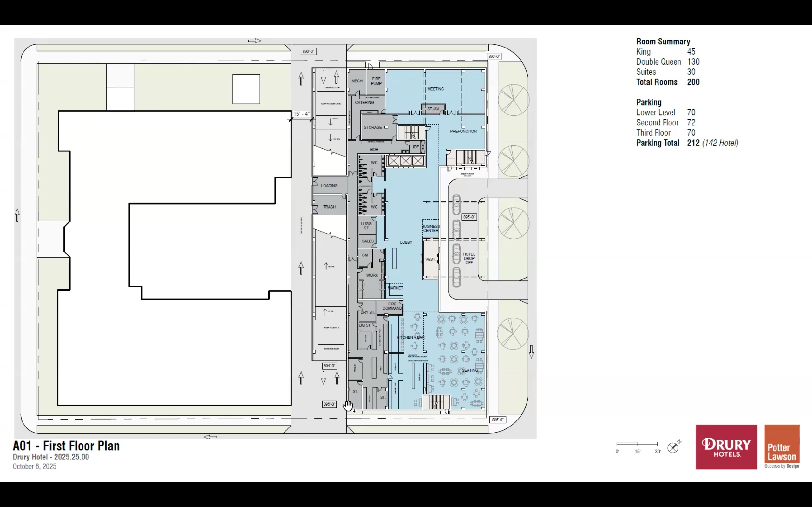Click the LOBBY room label
The width and height of the screenshot is (812, 507).
click(x=406, y=242)
